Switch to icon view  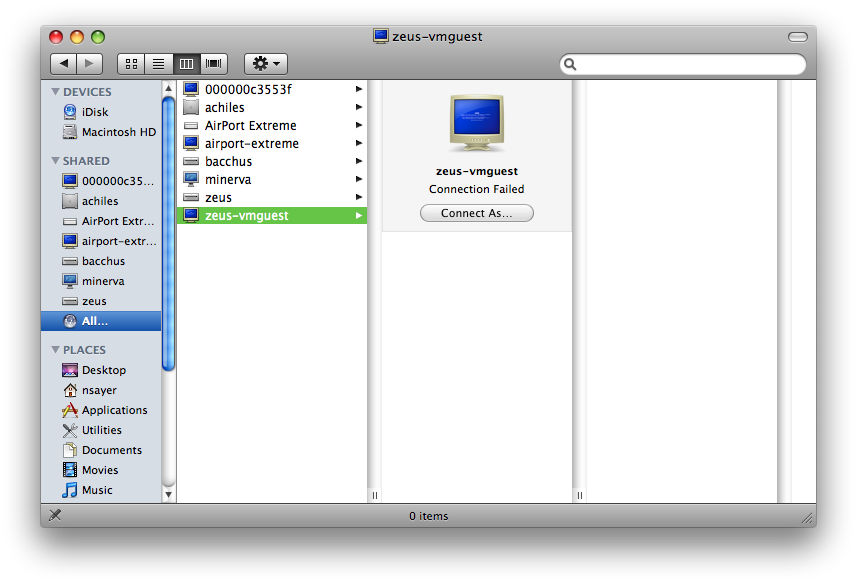131,64
